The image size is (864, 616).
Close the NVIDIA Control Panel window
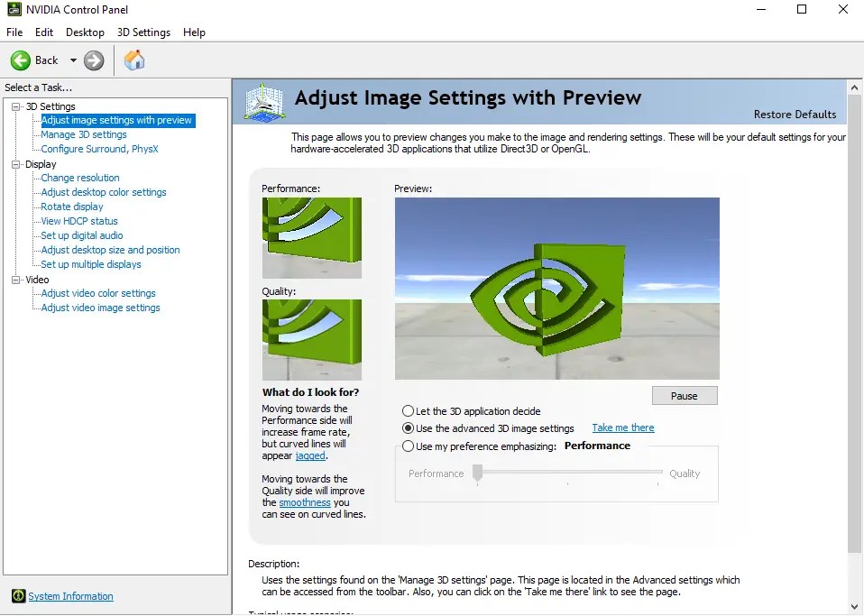click(x=843, y=9)
